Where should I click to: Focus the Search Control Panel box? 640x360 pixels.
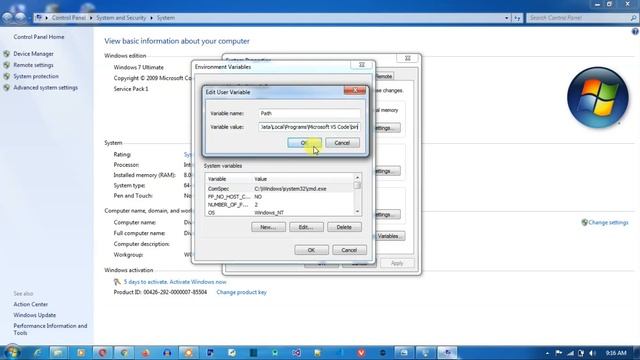pos(578,18)
